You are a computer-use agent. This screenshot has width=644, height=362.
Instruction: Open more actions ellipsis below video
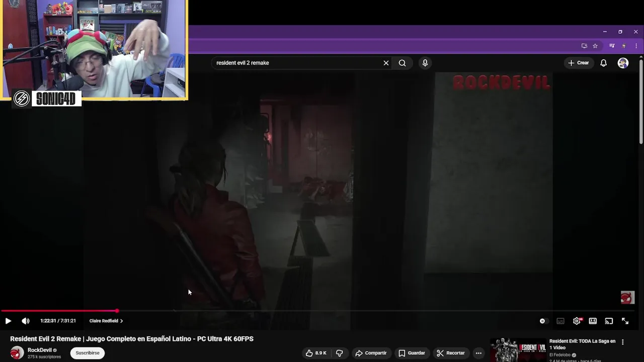(478, 353)
